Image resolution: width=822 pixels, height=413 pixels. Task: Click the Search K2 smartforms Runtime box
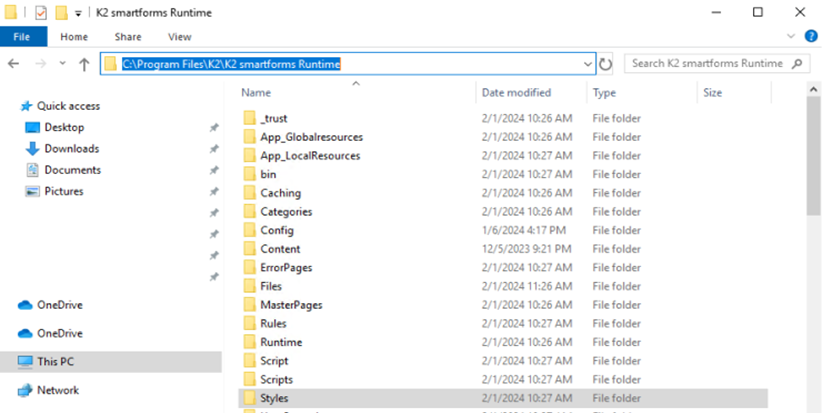tap(716, 64)
